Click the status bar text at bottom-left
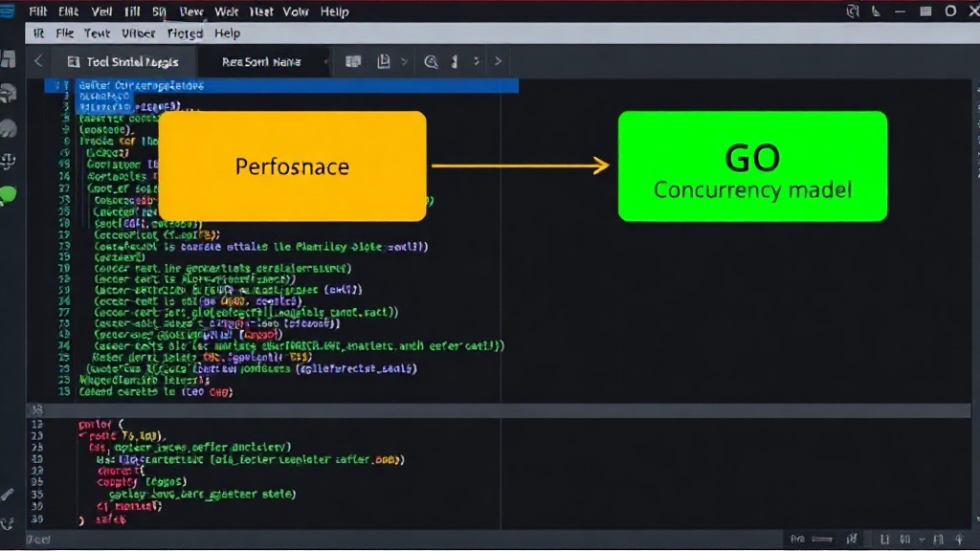The height and width of the screenshot is (551, 980). coord(38,540)
